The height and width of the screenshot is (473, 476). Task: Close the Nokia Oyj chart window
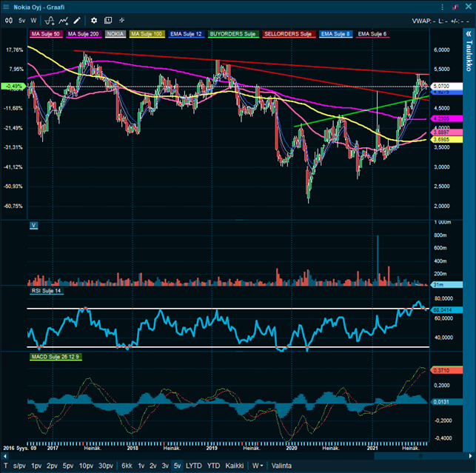[x=469, y=7]
